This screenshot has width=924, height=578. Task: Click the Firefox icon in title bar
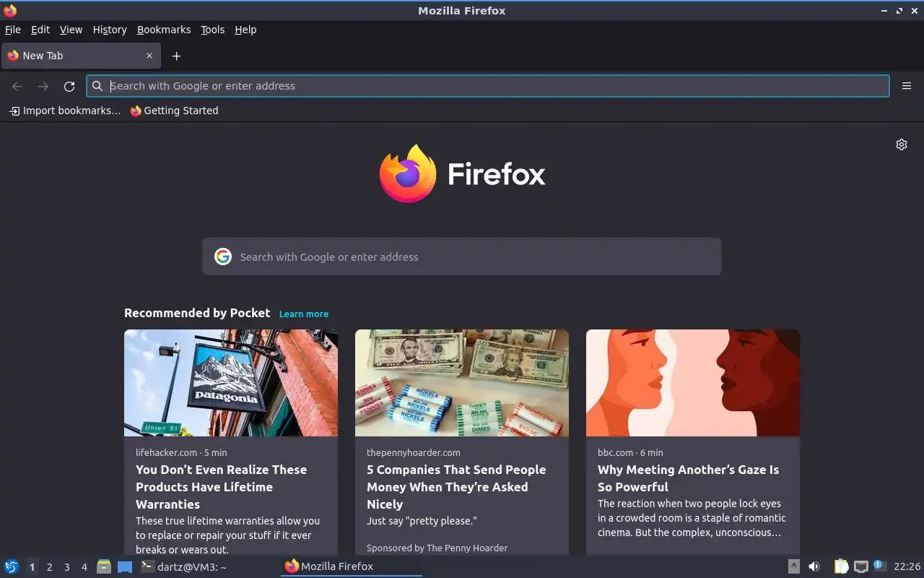tap(10, 10)
